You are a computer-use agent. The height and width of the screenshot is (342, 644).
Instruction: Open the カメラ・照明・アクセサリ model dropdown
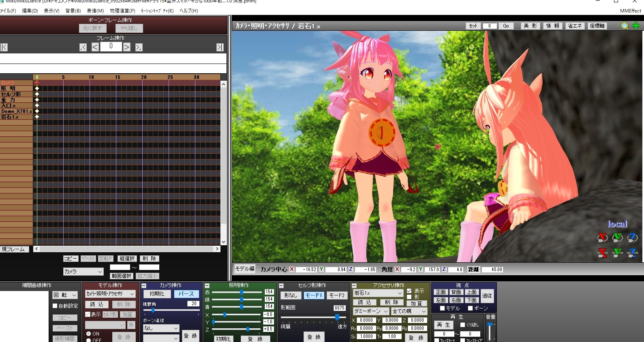(110, 294)
